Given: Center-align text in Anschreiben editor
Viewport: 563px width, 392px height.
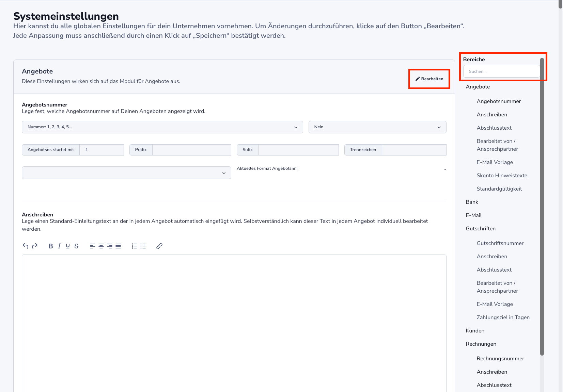Looking at the screenshot, I should click(101, 246).
